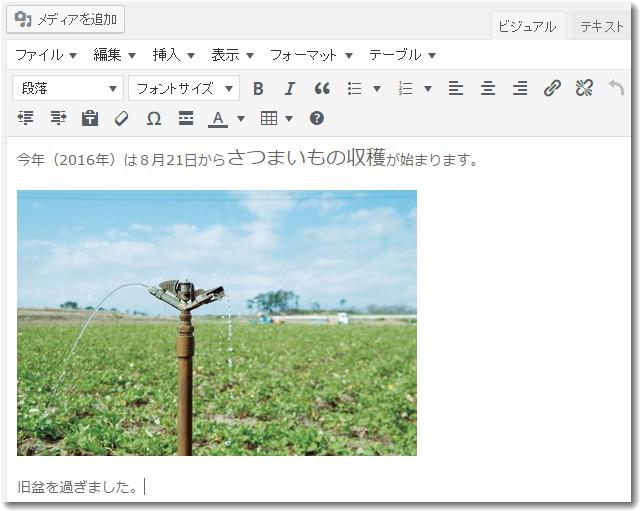Clear formatting with the eraser icon
Screen dimensions: 640x511
click(122, 118)
